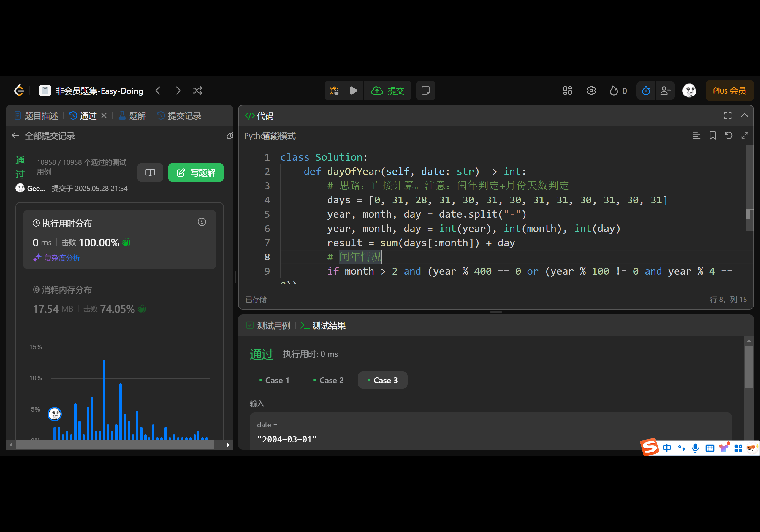Open the notes sticky icon
760x532 pixels.
pos(425,91)
